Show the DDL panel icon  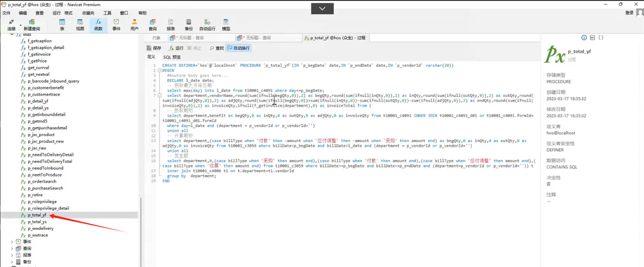[592, 37]
